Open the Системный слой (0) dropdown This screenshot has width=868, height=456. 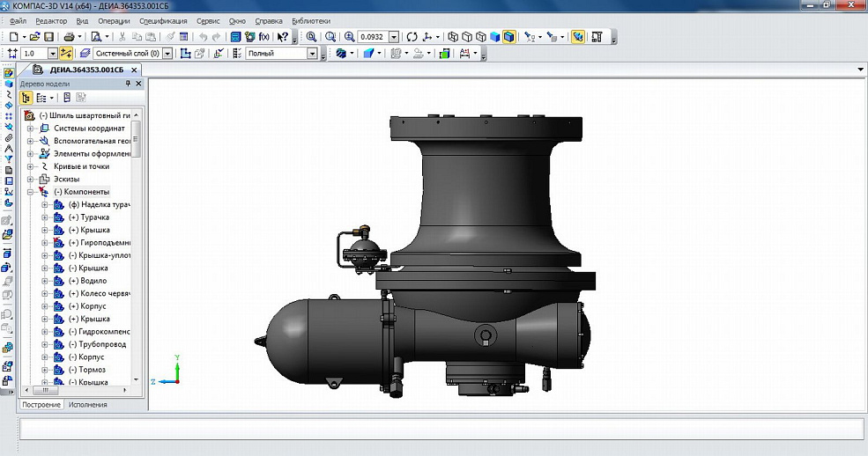tap(167, 54)
